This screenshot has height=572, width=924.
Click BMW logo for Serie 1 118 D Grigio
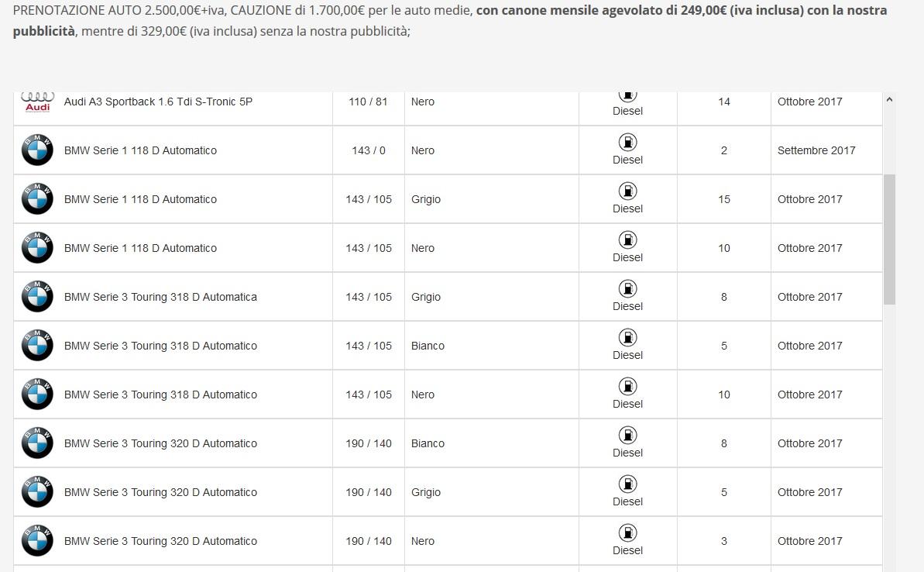tap(37, 199)
